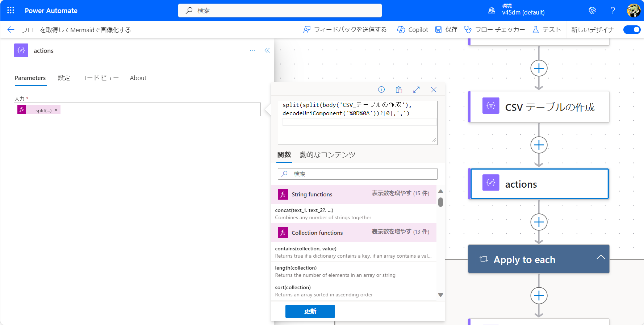This screenshot has height=325, width=644.
Task: Click the clipboard paste icon in editor
Action: point(399,89)
